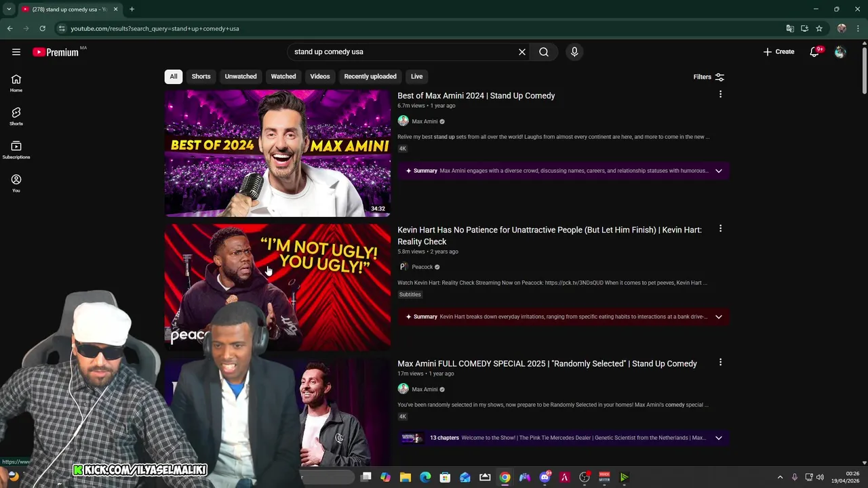The width and height of the screenshot is (868, 488).
Task: Open Peacock channel avatar
Action: pos(403,266)
